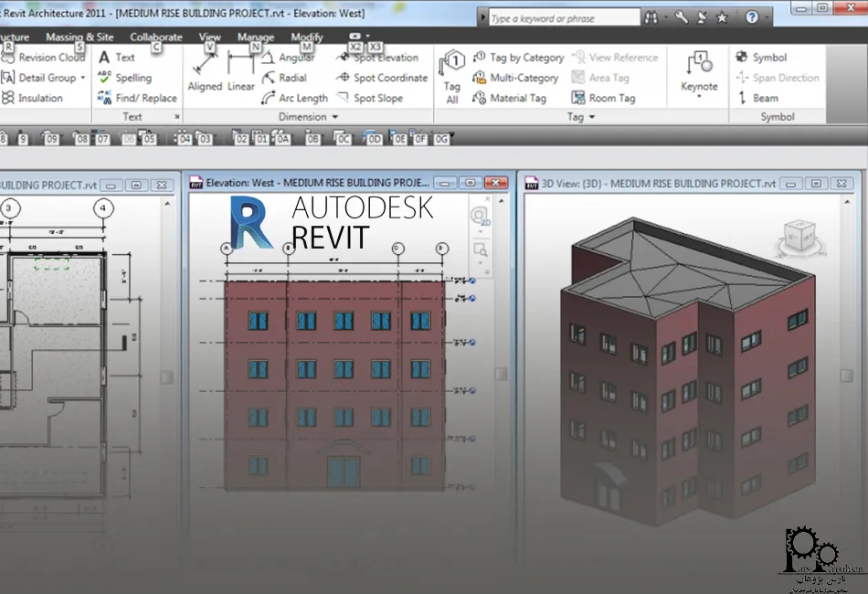This screenshot has width=868, height=594.
Task: Click the ViewCube in the 3D view
Action: coord(800,238)
